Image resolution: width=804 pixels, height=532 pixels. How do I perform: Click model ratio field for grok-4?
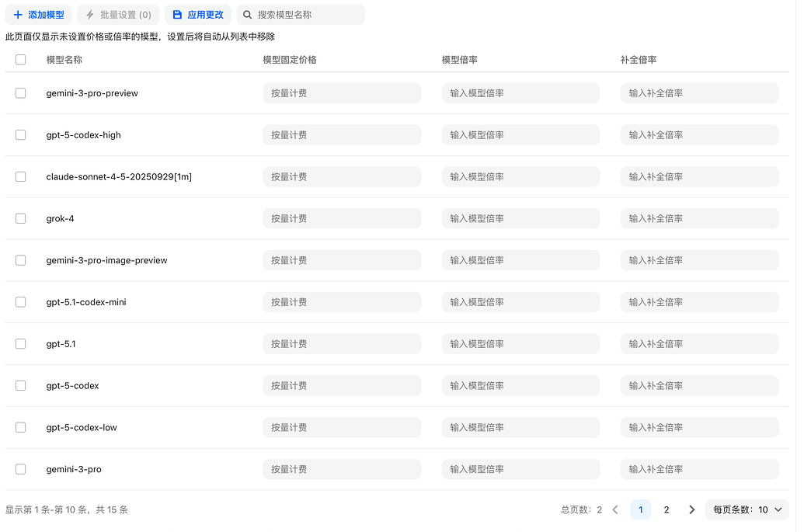click(x=521, y=218)
